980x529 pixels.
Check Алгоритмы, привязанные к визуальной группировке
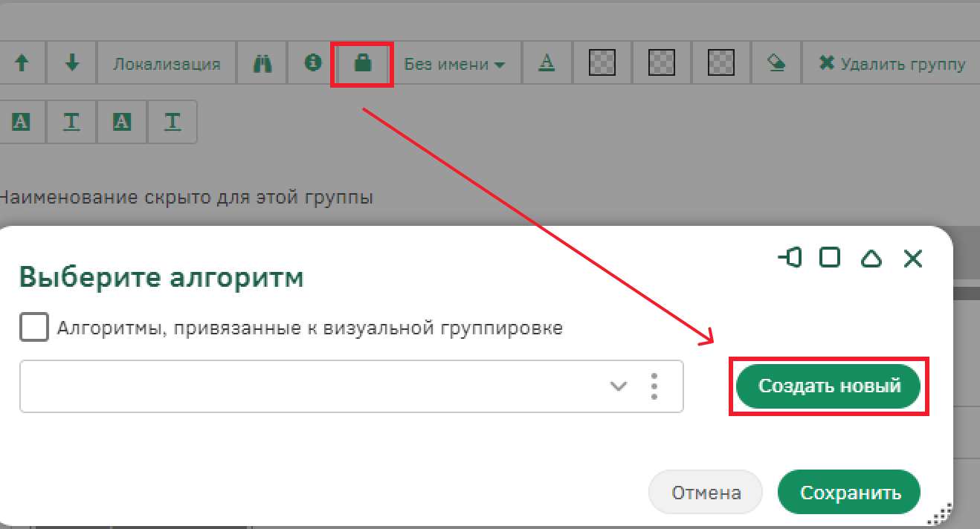(34, 327)
